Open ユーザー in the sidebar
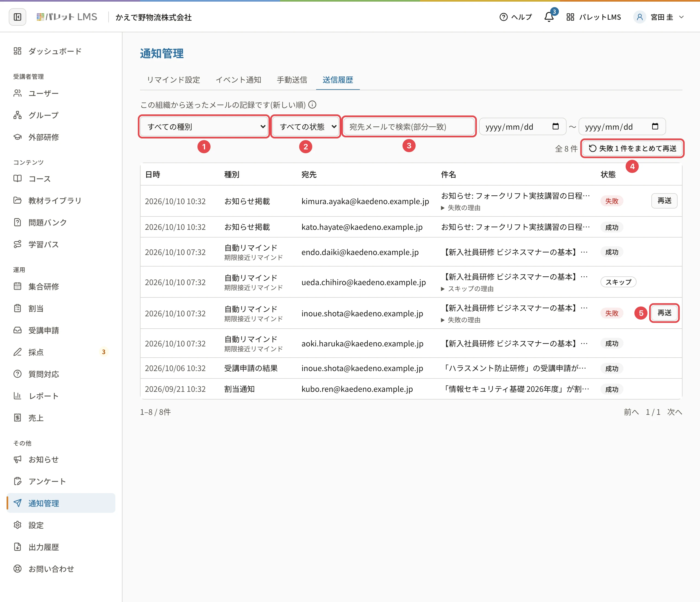The image size is (700, 602). [61, 93]
